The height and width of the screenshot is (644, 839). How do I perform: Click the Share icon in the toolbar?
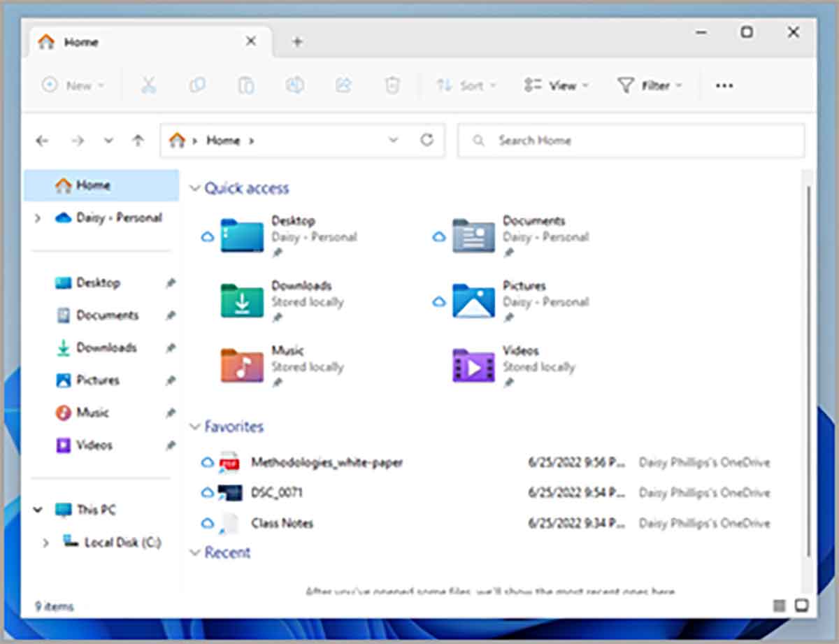tap(343, 85)
